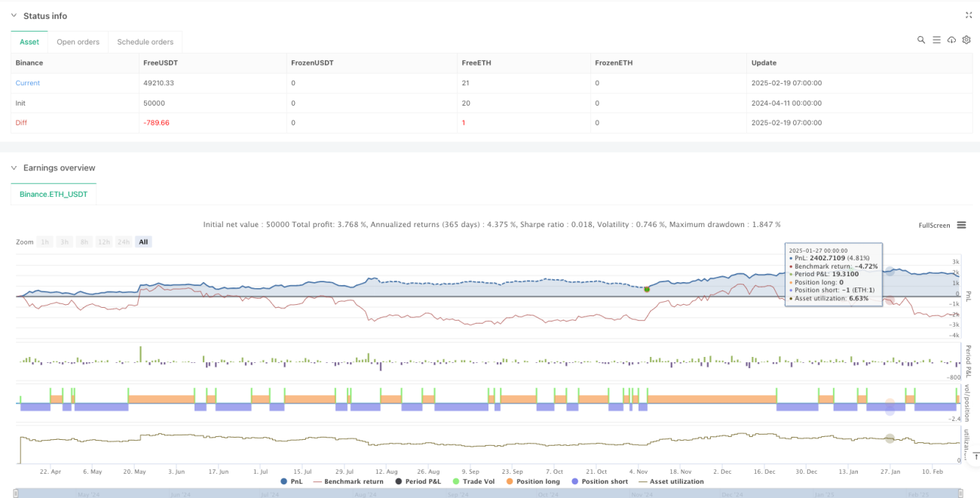Viewport: 980px width, 498px height.
Task: Open the chart hamburger menu icon
Action: [x=961, y=225]
